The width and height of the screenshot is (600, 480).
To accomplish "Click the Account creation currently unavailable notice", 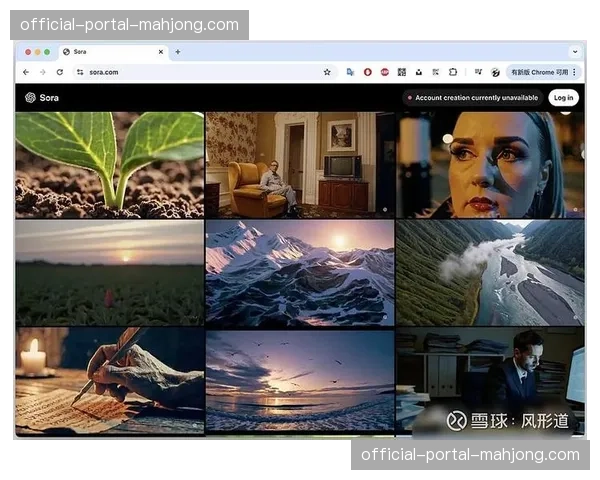I will (x=472, y=98).
